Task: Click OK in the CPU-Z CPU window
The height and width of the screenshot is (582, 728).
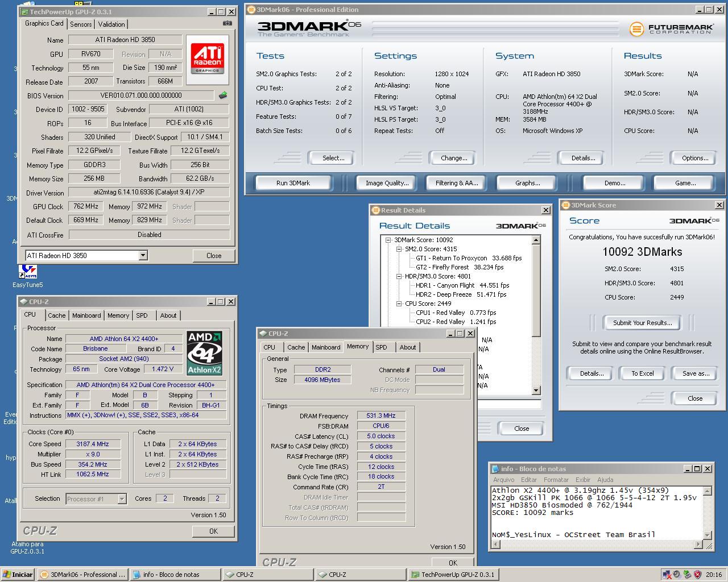Action: pyautogui.click(x=213, y=531)
